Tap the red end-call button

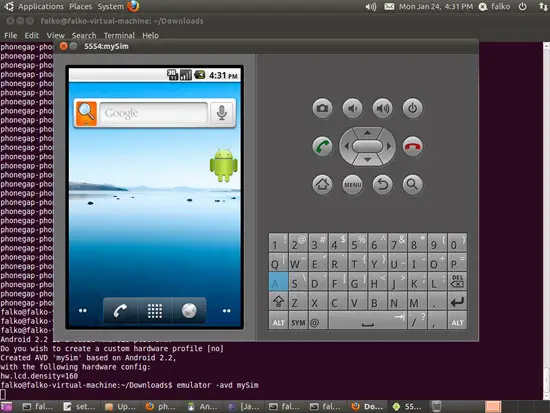(x=412, y=146)
